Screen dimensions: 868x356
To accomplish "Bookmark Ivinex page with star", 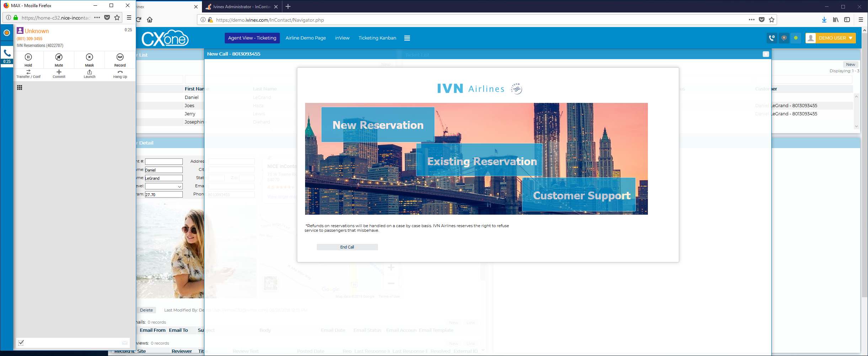I will pos(772,20).
